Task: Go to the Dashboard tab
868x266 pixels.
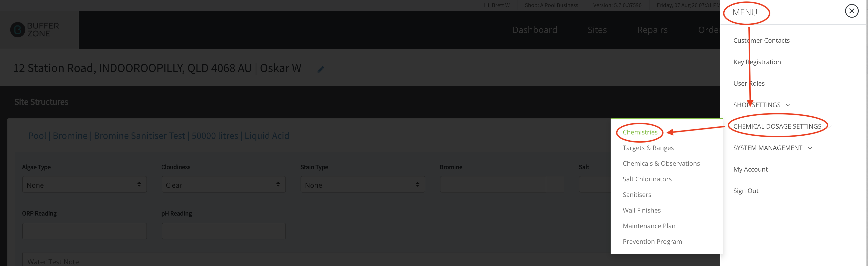Action: 534,30
